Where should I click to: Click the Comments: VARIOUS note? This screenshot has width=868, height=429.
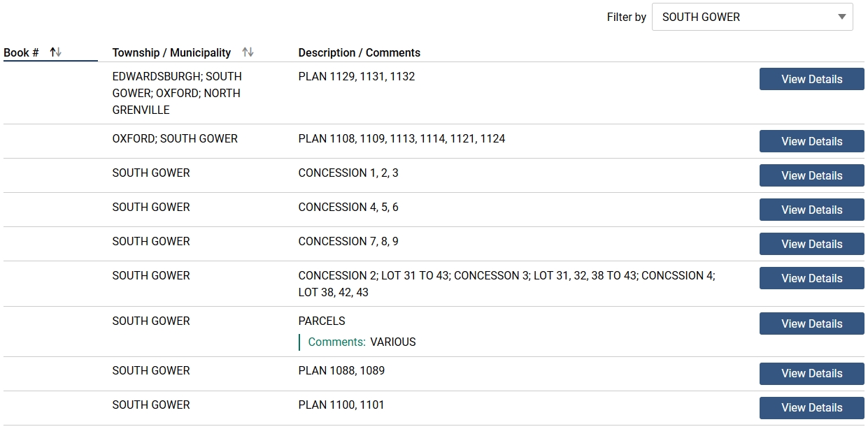[x=362, y=342]
